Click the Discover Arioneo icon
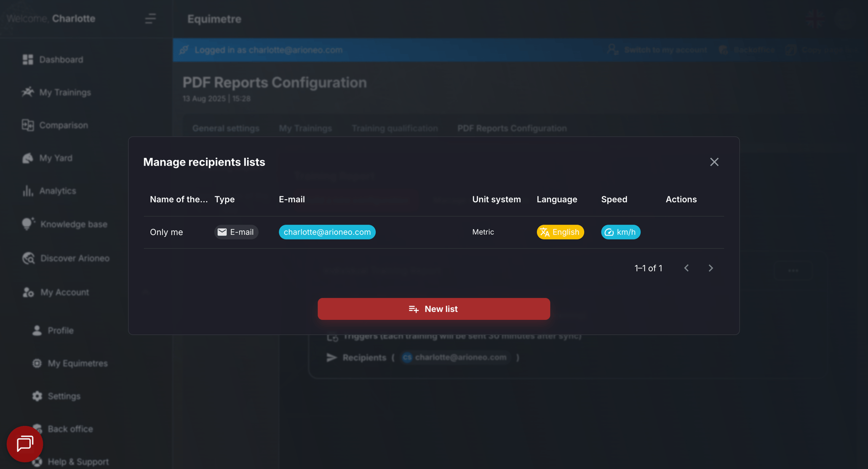The width and height of the screenshot is (868, 469). 28,258
